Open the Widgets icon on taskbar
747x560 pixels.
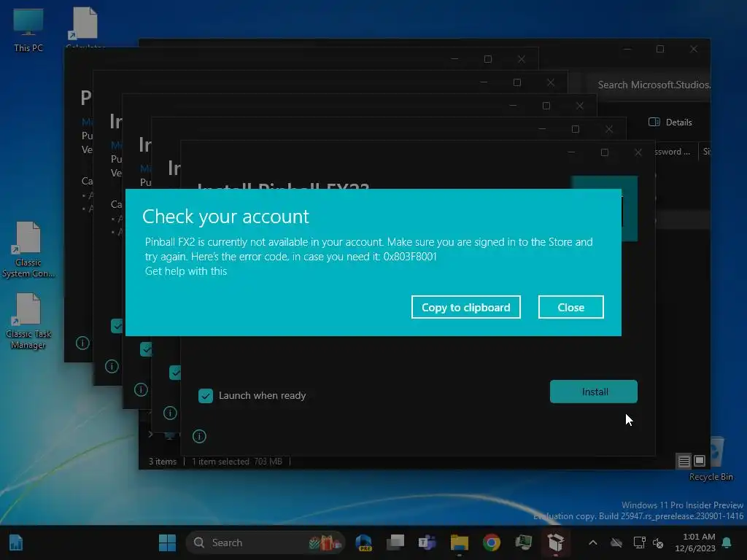[x=16, y=542]
